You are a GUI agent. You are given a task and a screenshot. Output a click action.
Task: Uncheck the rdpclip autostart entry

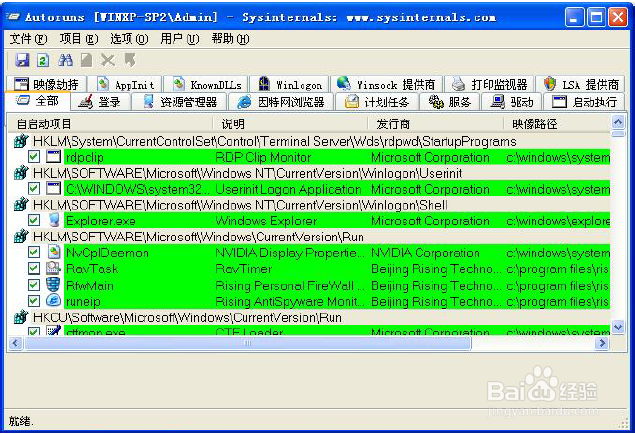tap(34, 156)
